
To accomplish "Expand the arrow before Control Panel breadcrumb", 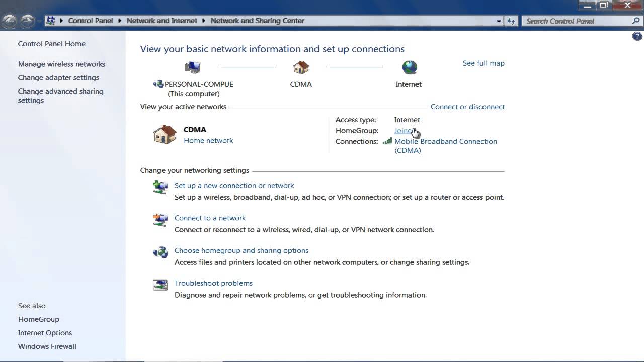I will point(62,21).
